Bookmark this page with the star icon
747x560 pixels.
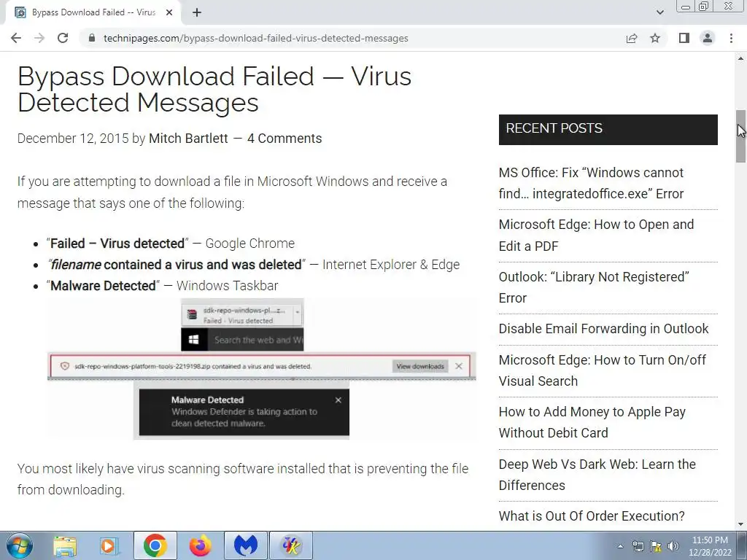655,38
